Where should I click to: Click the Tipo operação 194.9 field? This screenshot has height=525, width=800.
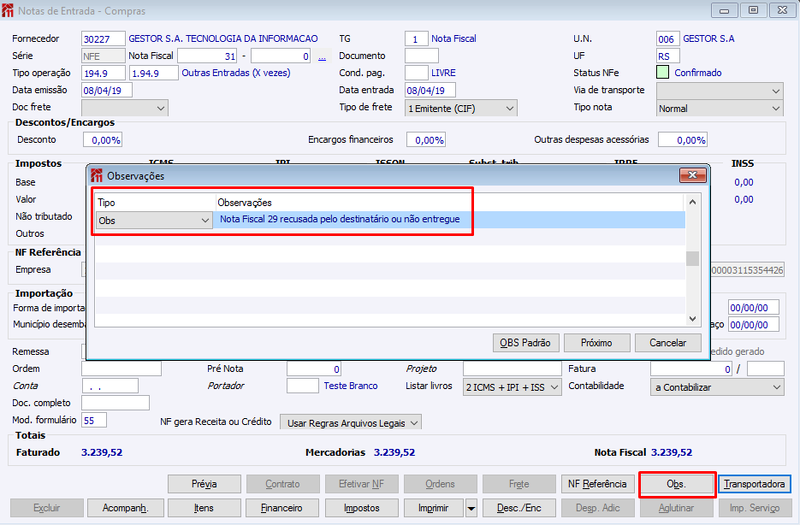103,73
